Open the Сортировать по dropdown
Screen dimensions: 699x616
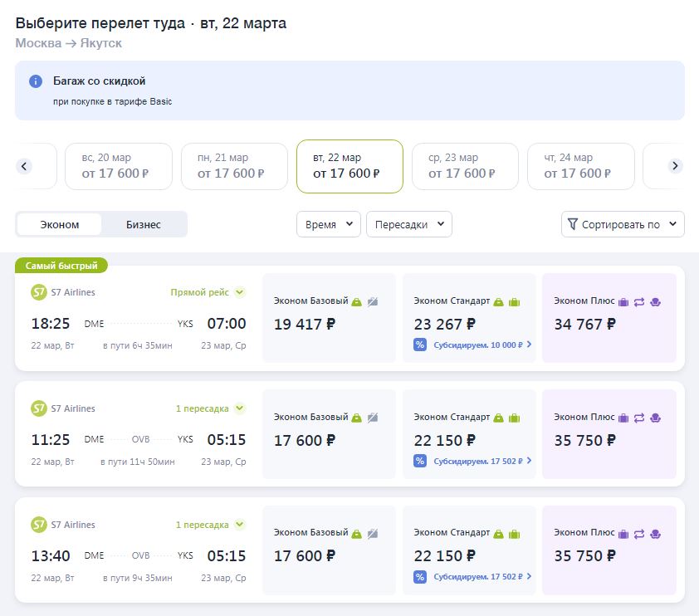click(x=623, y=224)
